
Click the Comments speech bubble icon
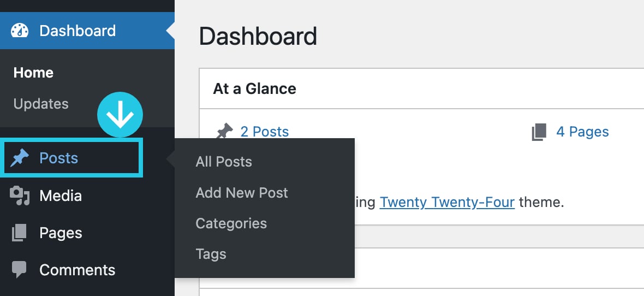point(19,270)
